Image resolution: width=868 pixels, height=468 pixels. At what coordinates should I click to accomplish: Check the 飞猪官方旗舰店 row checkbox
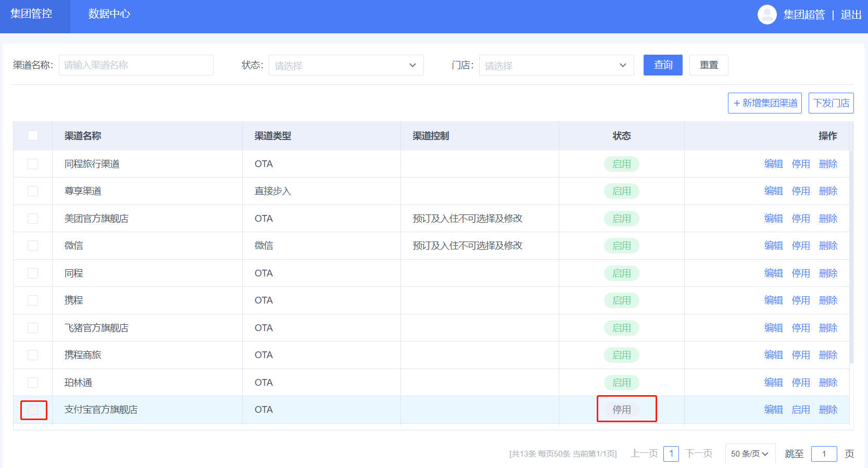point(33,328)
